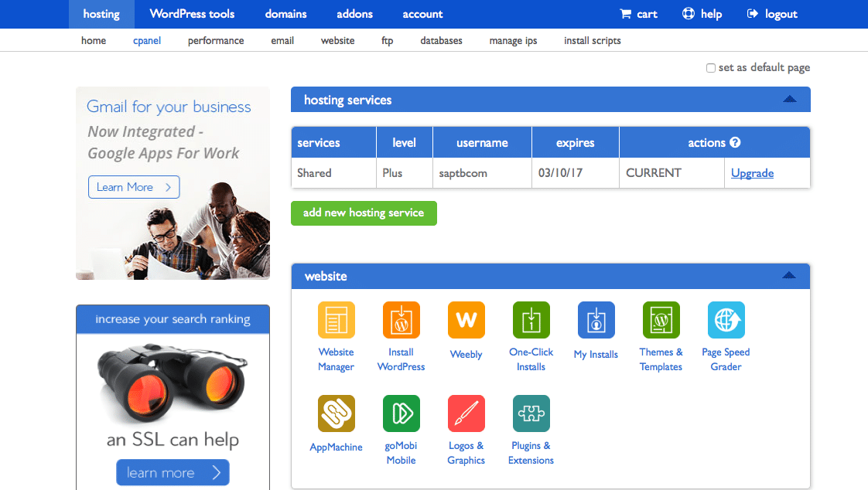Screen dimensions: 868x490
Task: Enable set as default page
Action: point(710,68)
